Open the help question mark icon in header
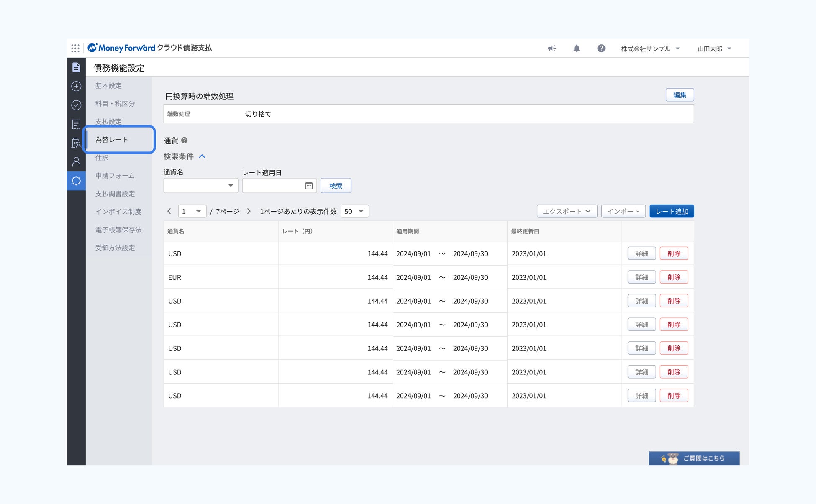This screenshot has width=816, height=504. point(601,49)
